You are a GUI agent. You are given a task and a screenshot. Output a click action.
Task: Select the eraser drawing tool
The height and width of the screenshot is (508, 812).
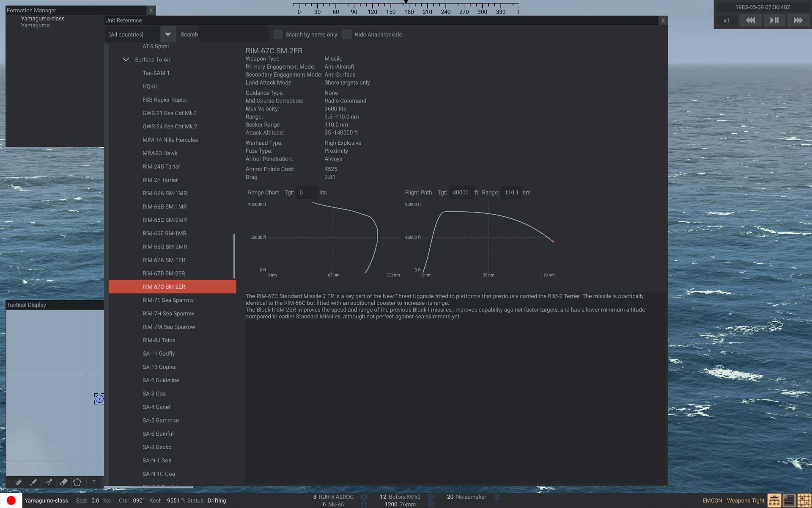coord(63,482)
